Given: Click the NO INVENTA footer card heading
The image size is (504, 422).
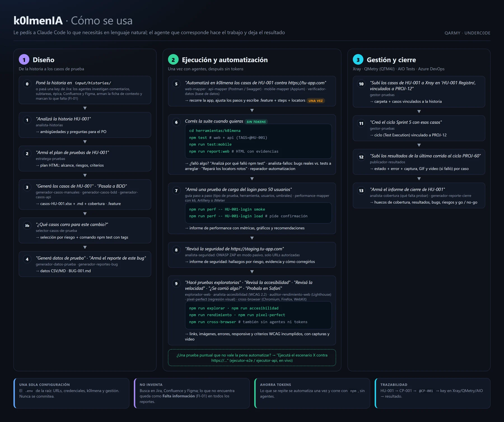Looking at the screenshot, I should 151,385.
